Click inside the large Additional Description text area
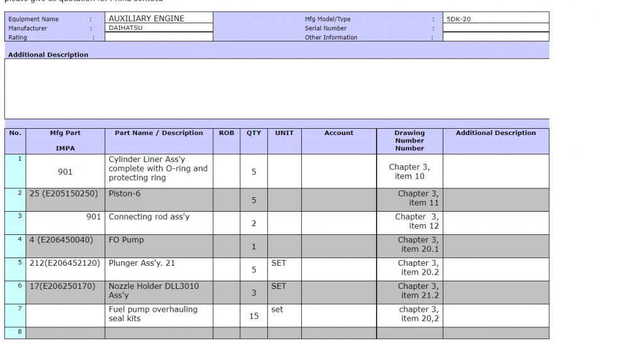 coord(277,89)
